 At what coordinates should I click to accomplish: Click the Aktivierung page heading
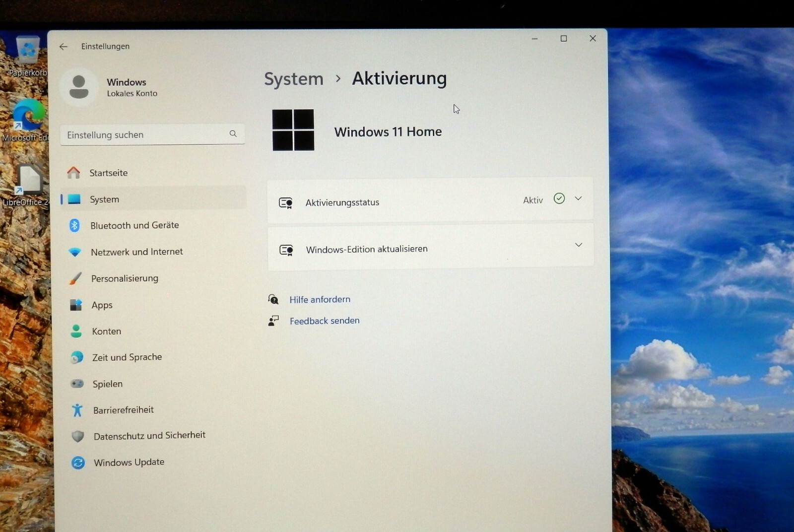click(x=399, y=78)
